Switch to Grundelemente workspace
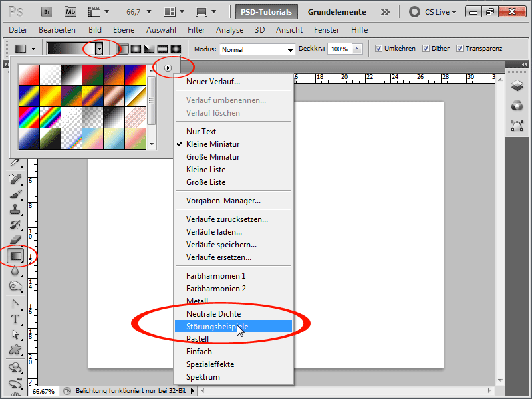Screen dimensions: 532x399 (337, 12)
